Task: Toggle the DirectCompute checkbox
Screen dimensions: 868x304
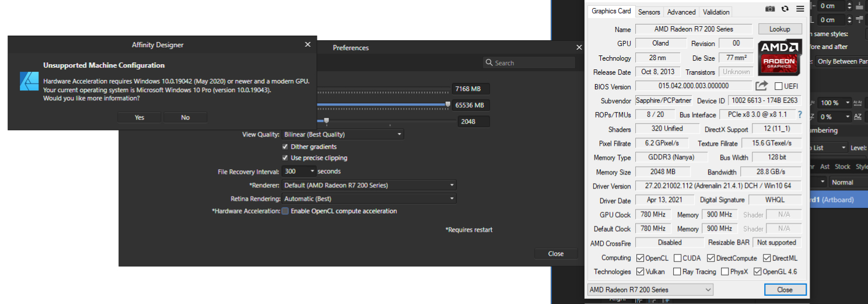Action: (710, 258)
